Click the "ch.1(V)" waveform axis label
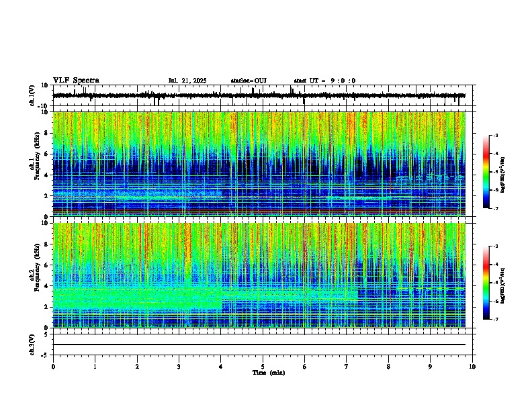This screenshot has height=411, width=532. tap(32, 95)
